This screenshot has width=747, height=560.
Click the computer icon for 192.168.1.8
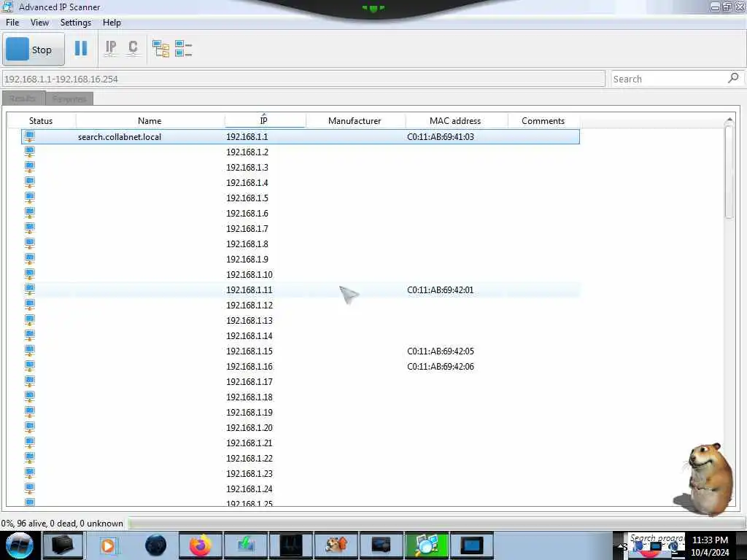coord(29,244)
